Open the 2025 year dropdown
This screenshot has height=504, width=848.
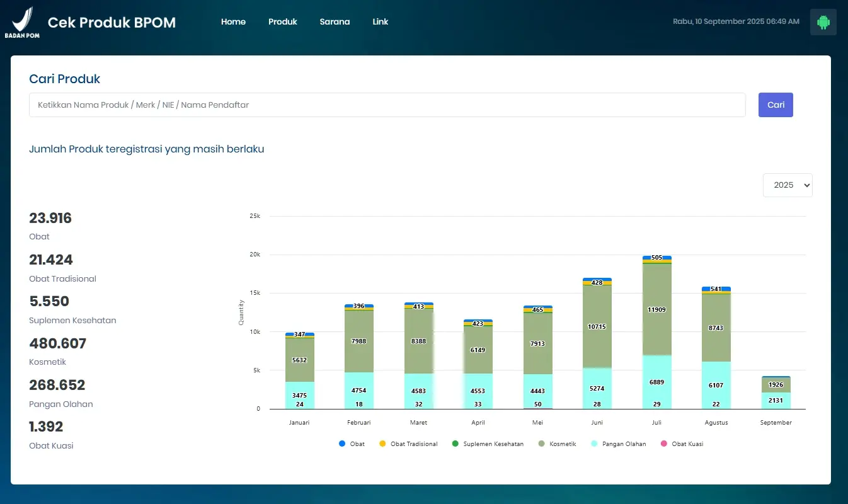click(x=788, y=185)
